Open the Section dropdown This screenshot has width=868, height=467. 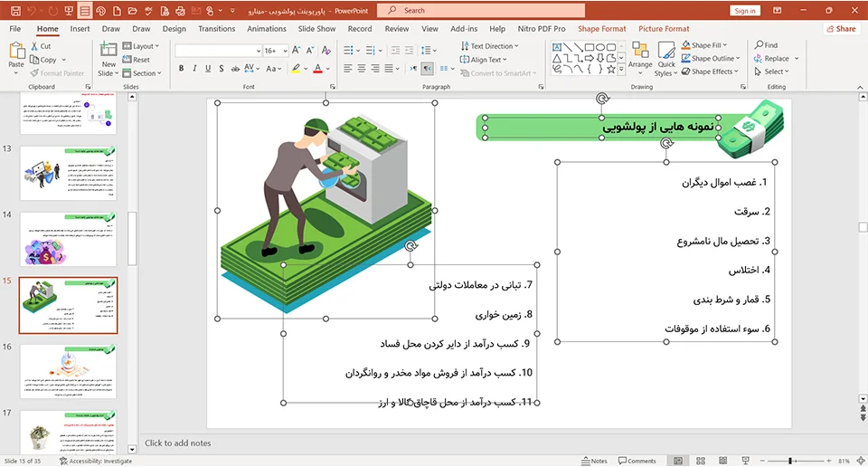[142, 73]
